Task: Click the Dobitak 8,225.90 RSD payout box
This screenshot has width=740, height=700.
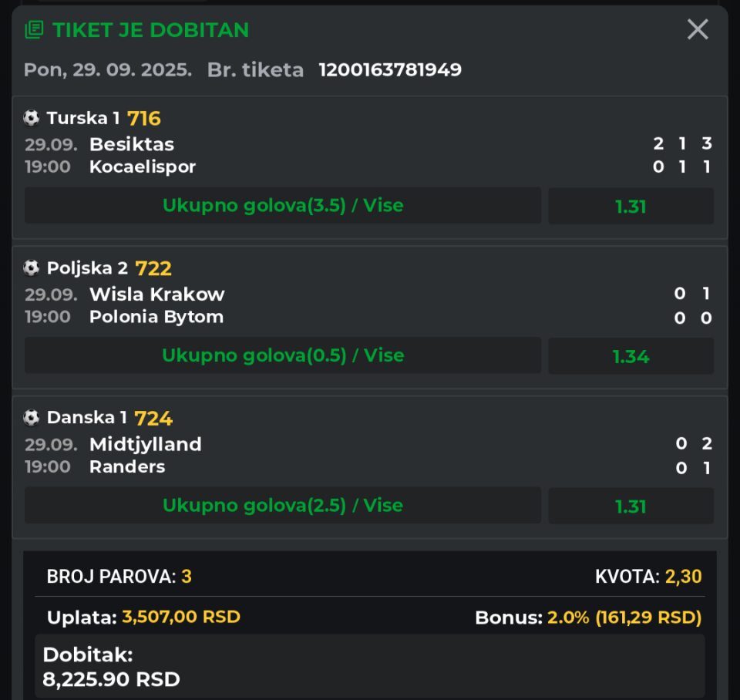Action: click(370, 667)
